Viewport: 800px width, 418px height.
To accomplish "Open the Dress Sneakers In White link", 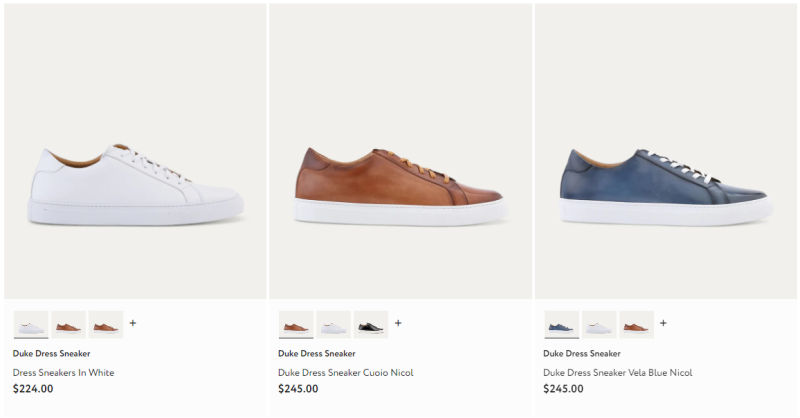I will point(63,373).
